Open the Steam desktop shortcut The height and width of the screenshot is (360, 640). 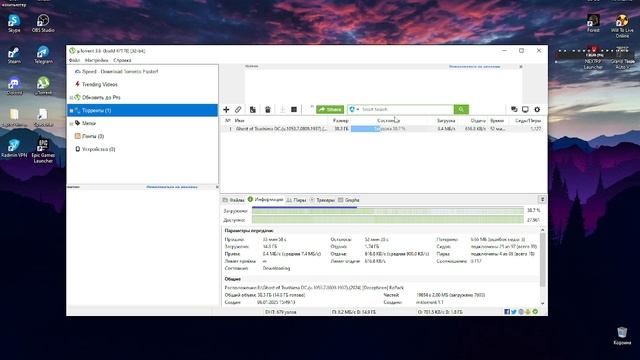14,55
